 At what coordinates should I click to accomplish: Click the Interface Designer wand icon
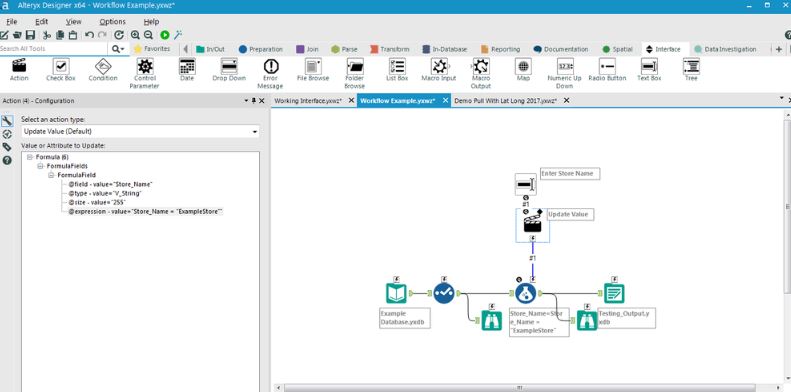[178, 35]
